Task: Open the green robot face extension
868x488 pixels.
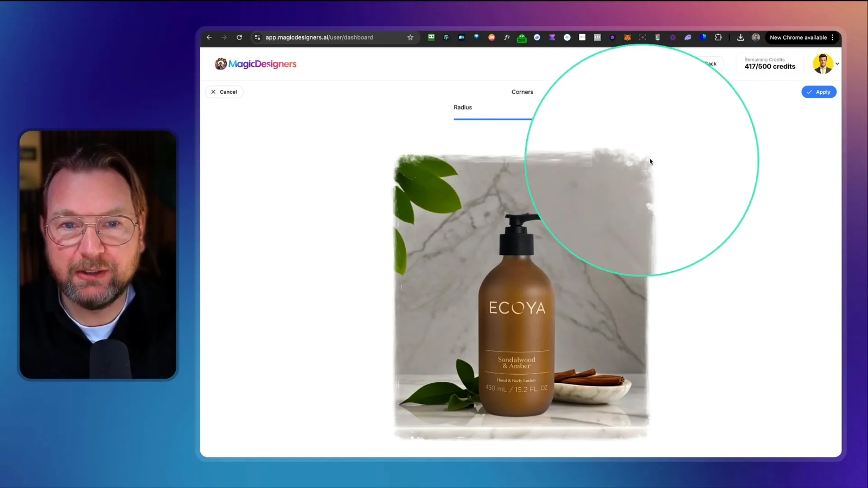Action: click(431, 37)
